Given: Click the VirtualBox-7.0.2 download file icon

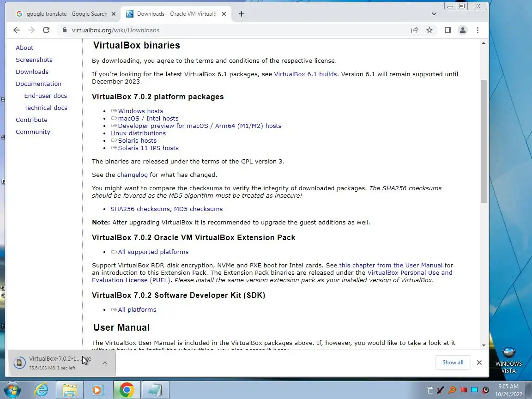Looking at the screenshot, I should 19,363.
